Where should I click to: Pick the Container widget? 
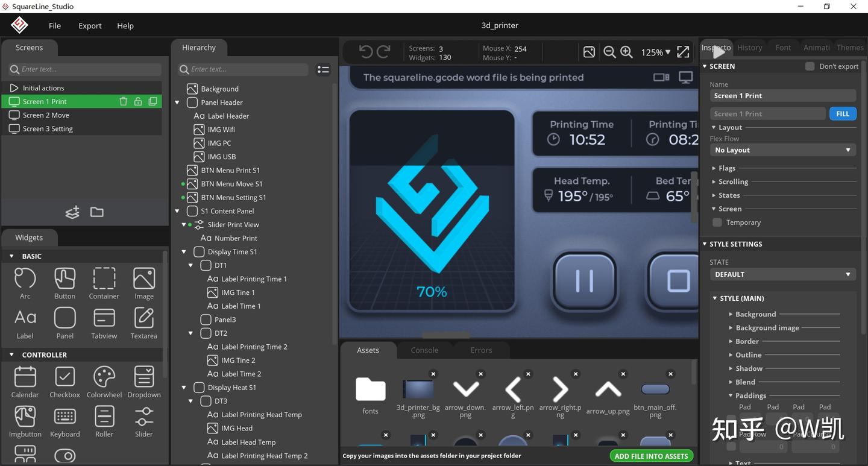[104, 283]
